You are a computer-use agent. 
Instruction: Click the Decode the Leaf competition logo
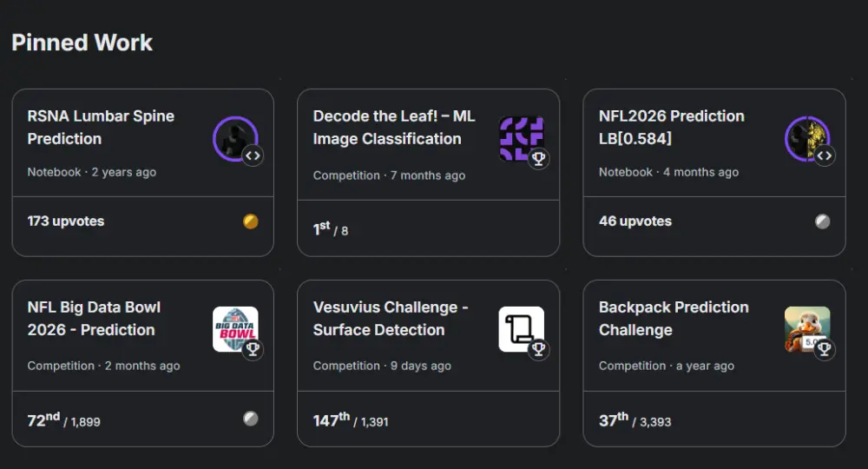(x=519, y=137)
